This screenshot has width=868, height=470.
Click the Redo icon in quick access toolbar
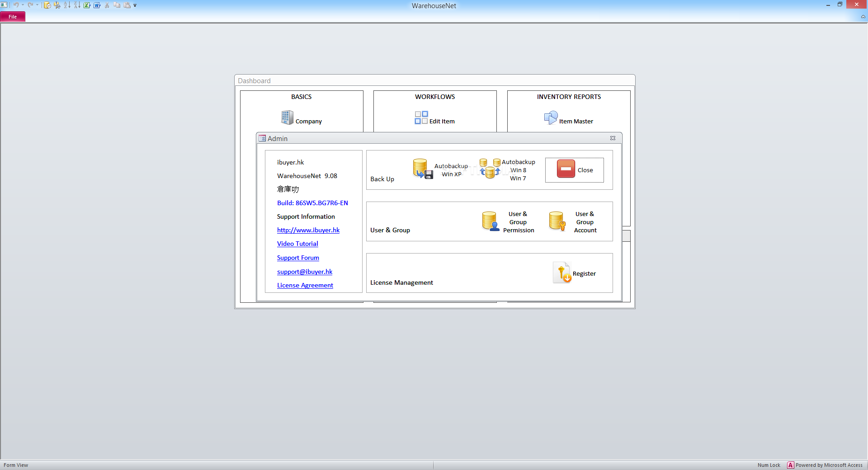coord(30,5)
